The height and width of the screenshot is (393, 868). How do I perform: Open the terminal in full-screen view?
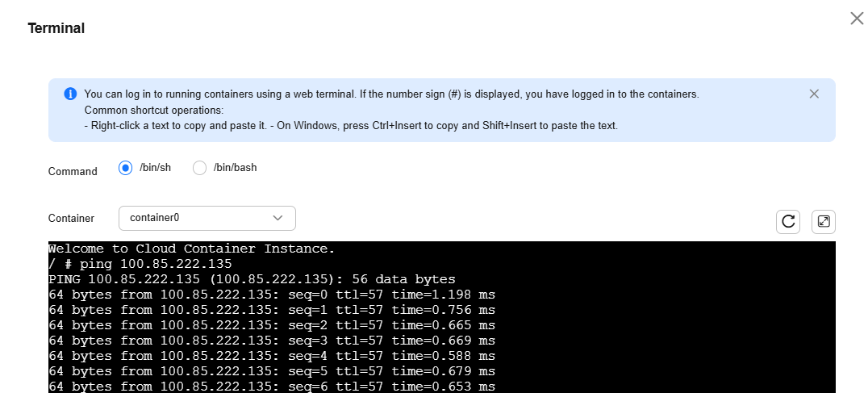pyautogui.click(x=823, y=222)
